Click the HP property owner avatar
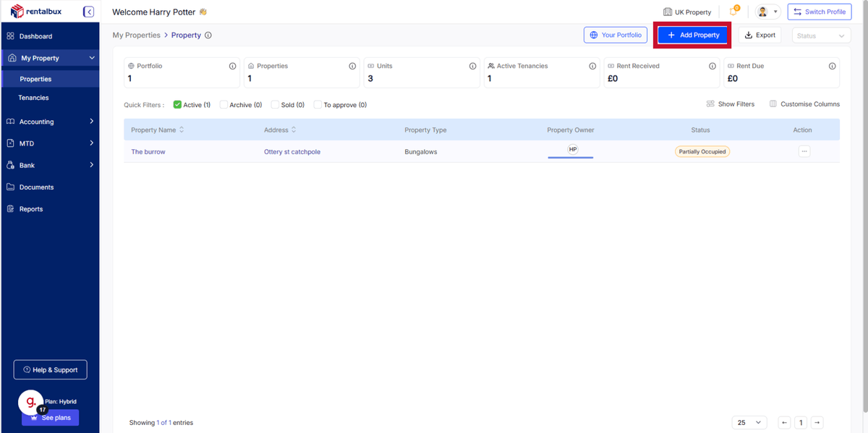This screenshot has width=868, height=433. click(x=573, y=149)
